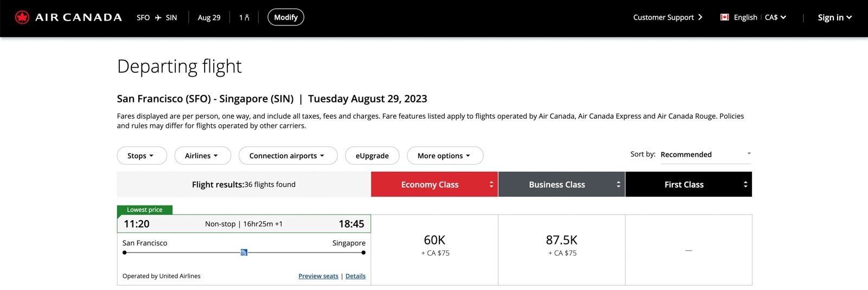Screen dimensions: 868x290
Task: Open the Preview seats link
Action: pos(318,276)
